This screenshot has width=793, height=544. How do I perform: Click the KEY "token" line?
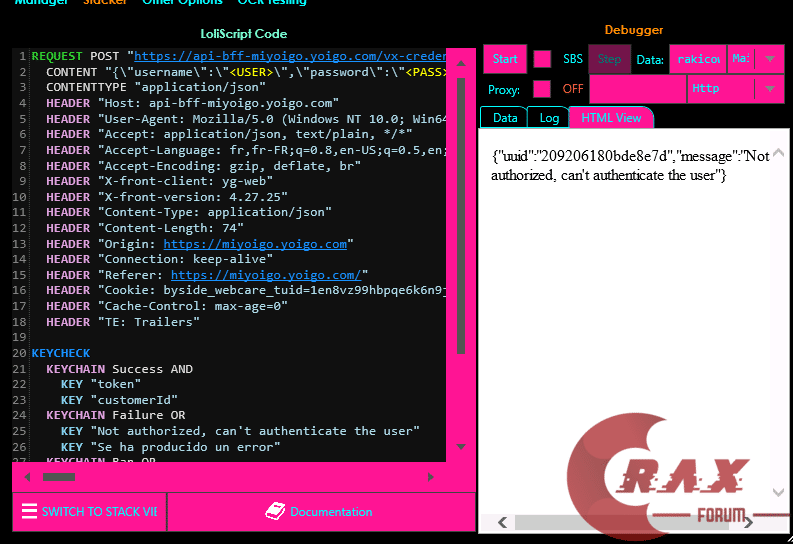pyautogui.click(x=101, y=384)
